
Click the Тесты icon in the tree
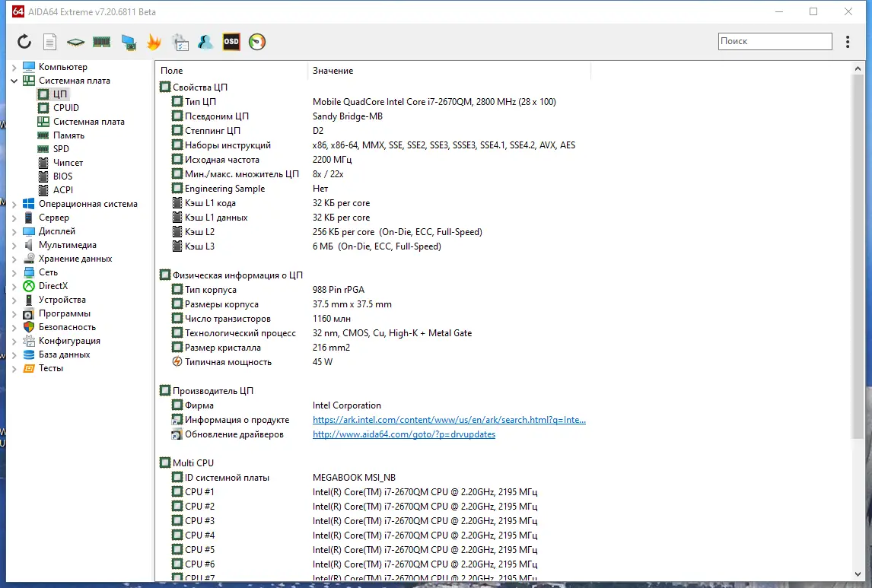pyautogui.click(x=29, y=368)
